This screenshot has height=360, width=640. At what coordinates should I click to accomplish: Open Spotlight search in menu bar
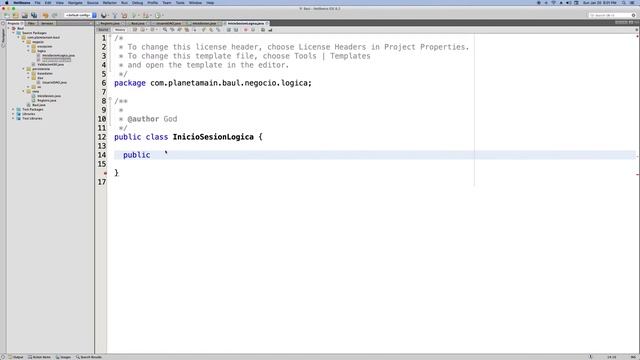624,3
